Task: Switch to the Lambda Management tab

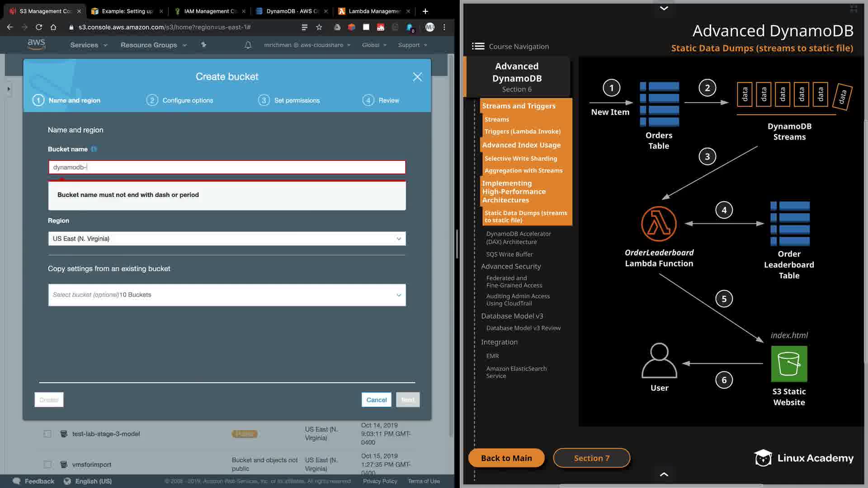Action: coord(372,11)
